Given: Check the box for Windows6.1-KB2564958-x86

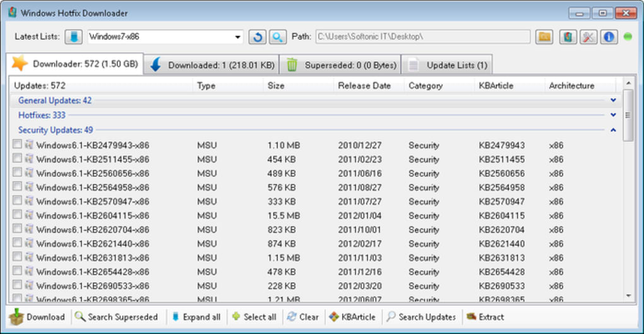Looking at the screenshot, I should click(x=17, y=186).
